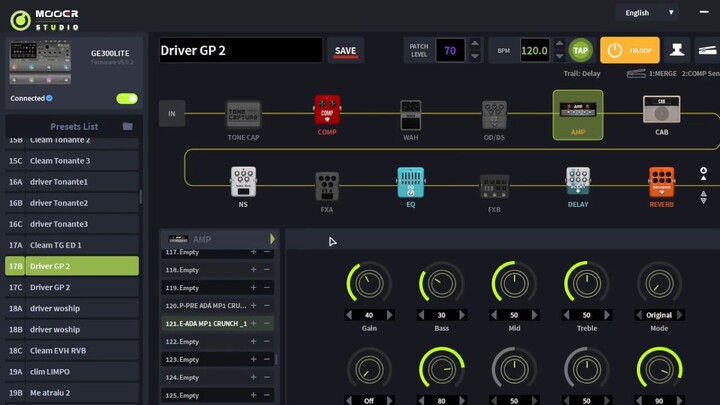Image resolution: width=720 pixels, height=405 pixels.
Task: Click the IN input block
Action: [172, 113]
